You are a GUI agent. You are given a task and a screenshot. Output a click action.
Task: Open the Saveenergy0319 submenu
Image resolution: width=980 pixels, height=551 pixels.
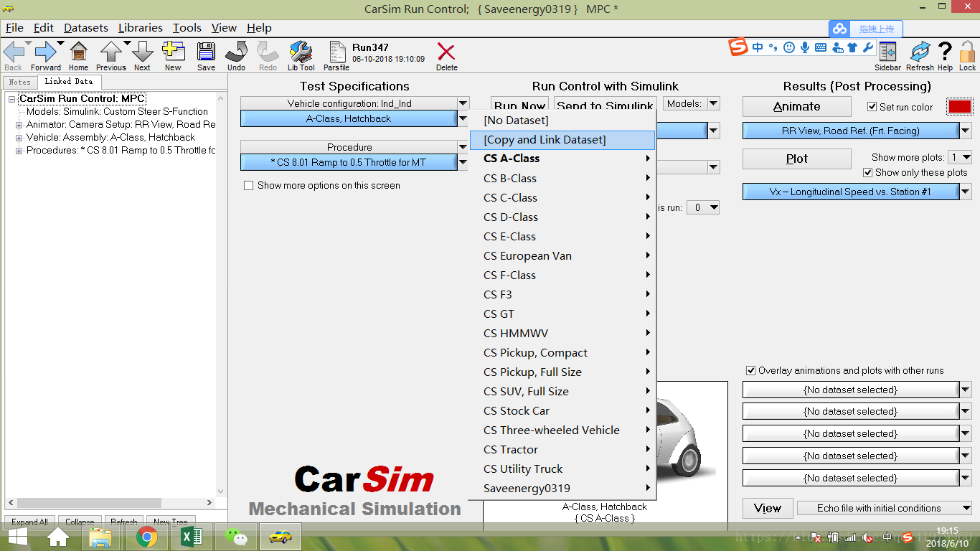pos(562,489)
